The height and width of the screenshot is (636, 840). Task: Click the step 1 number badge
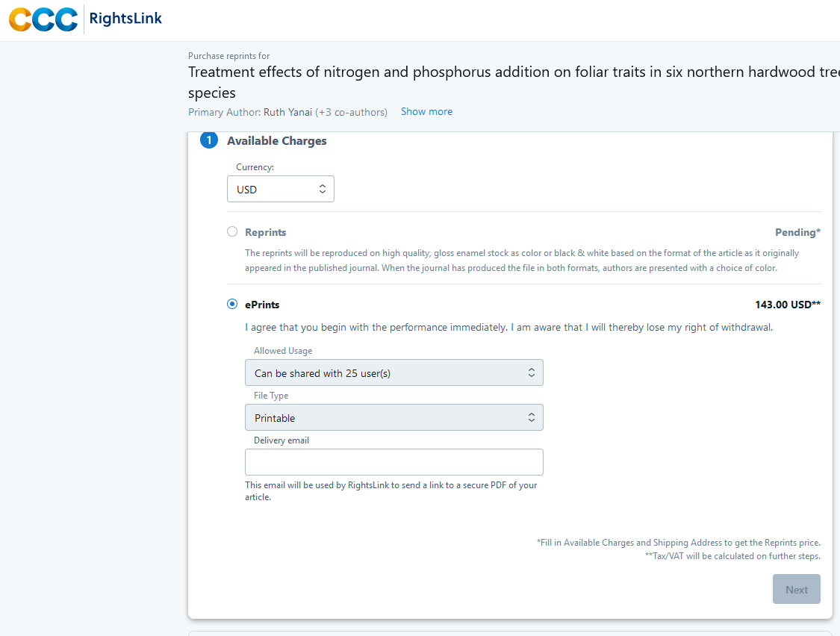[x=209, y=140]
